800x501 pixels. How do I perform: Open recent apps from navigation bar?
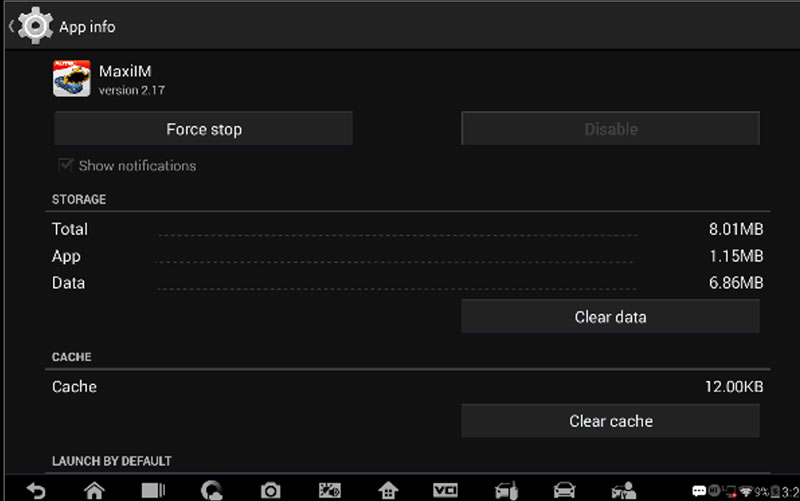(x=152, y=490)
